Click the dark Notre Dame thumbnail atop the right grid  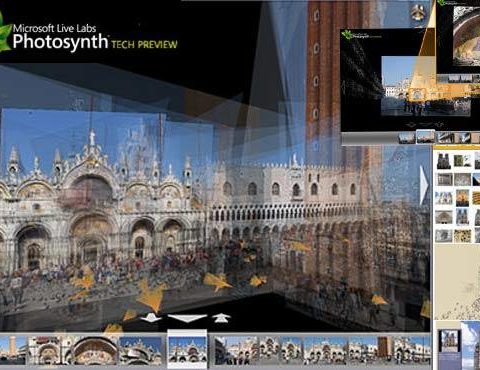tap(444, 161)
